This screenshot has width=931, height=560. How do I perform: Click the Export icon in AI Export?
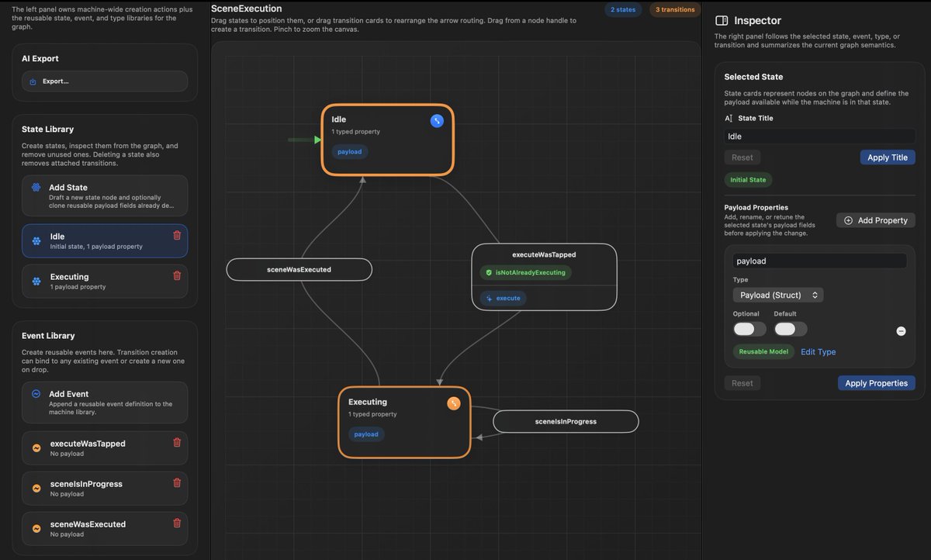[x=33, y=81]
